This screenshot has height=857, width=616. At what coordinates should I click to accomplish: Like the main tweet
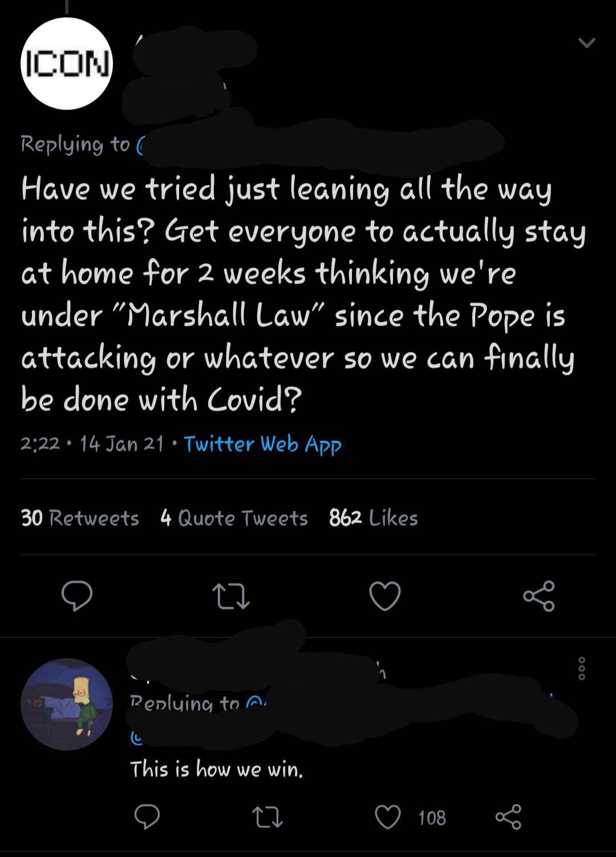[385, 596]
